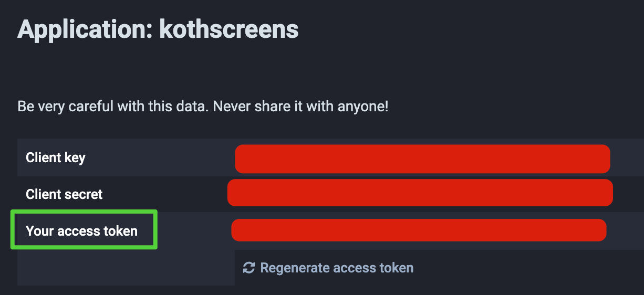Open the Regenerate access token link
644x295 pixels.
328,268
